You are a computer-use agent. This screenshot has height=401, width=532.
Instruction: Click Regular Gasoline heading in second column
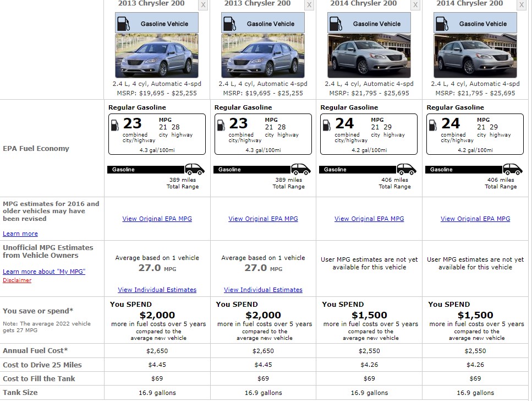[243, 107]
